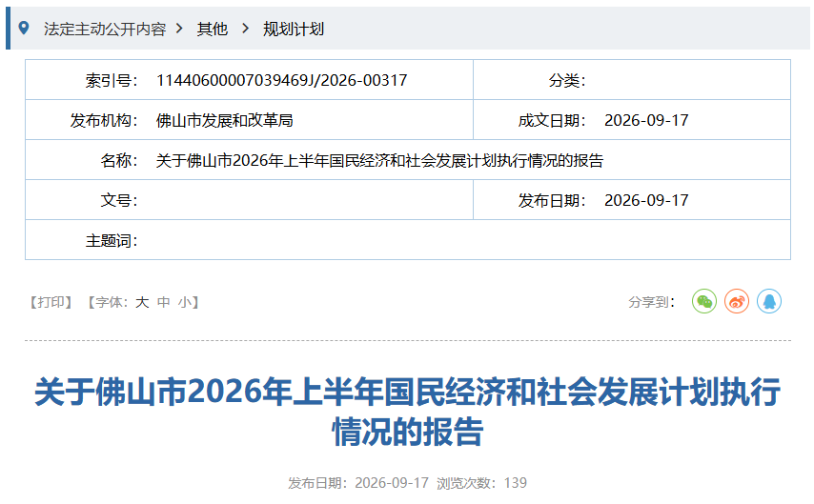Click the large blue report headline
The height and width of the screenshot is (504, 814).
407,412
